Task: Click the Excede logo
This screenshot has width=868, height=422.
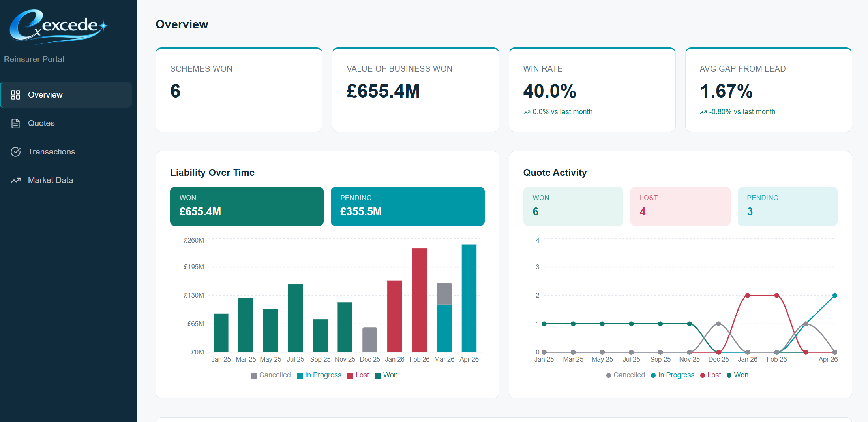Action: point(58,26)
